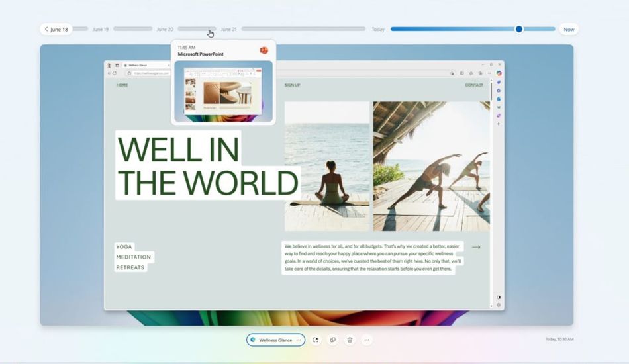Click the plus icon in the Edge sidebar
Screen dimensions: 629x364
point(499,124)
